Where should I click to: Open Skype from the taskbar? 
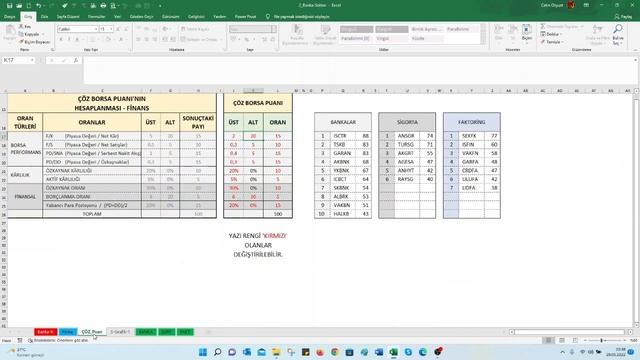click(408, 352)
